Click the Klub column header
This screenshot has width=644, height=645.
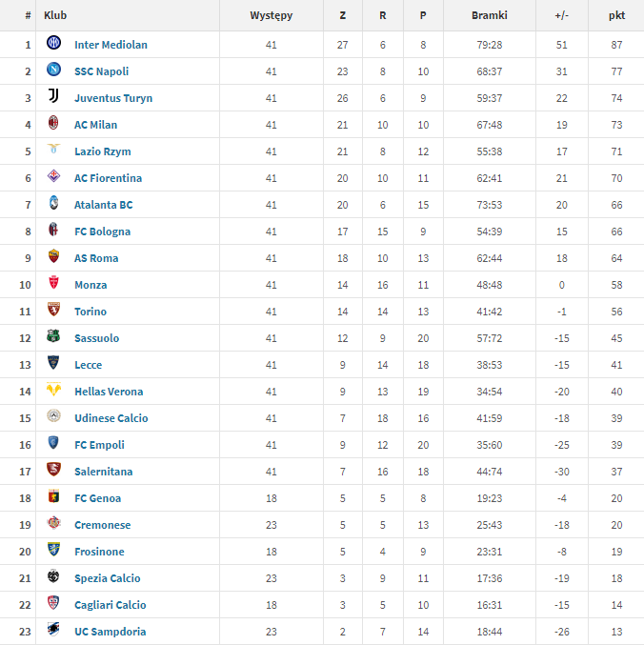(x=55, y=15)
